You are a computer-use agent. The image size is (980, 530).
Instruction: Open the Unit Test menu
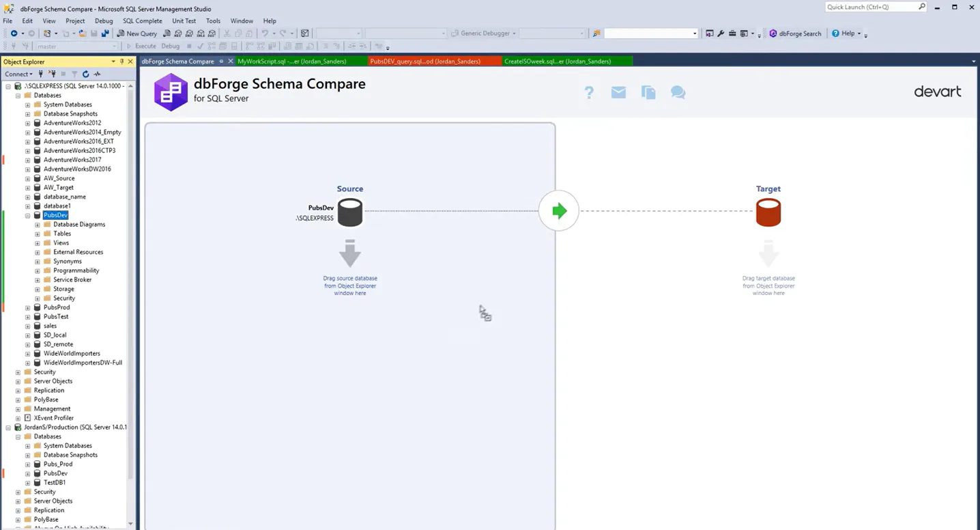(184, 21)
